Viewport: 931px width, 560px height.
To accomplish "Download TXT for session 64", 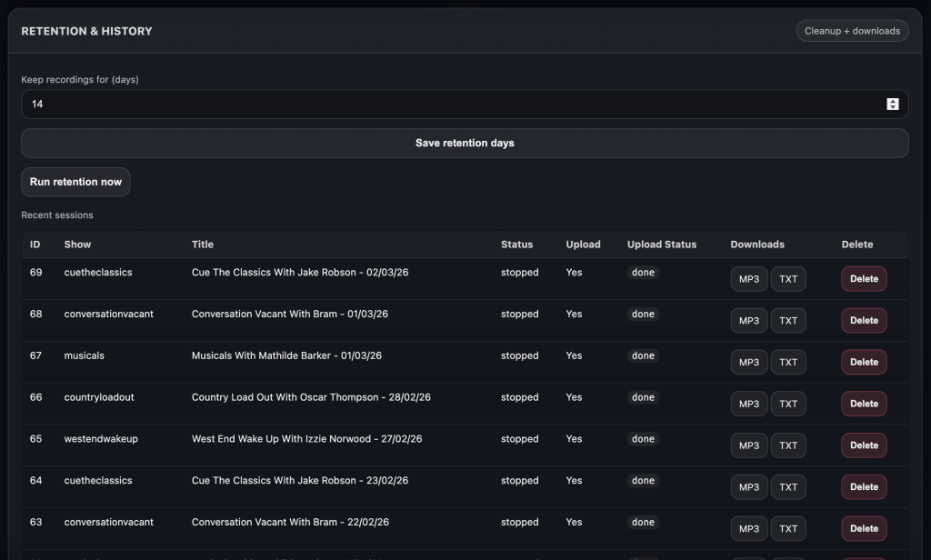I will (x=788, y=487).
